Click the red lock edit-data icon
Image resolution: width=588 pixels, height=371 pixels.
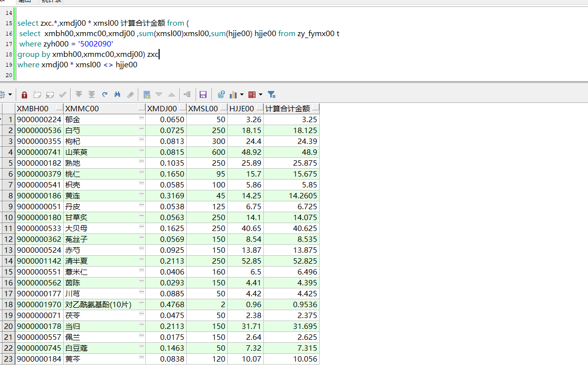click(24, 94)
